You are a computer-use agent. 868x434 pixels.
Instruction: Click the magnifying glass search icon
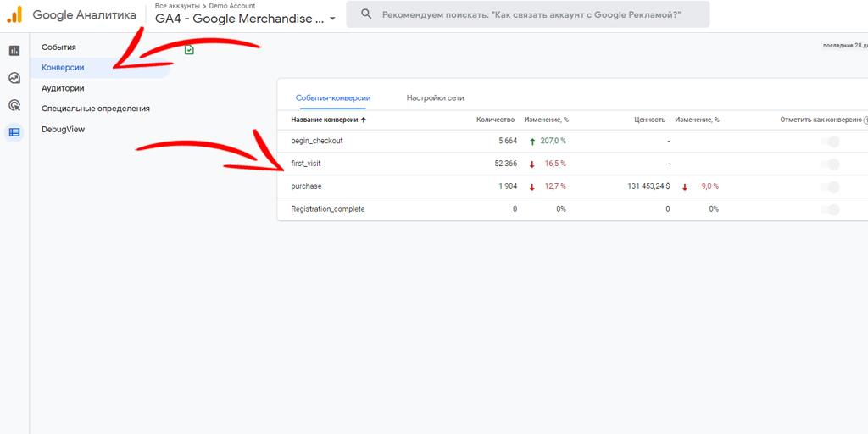click(366, 15)
